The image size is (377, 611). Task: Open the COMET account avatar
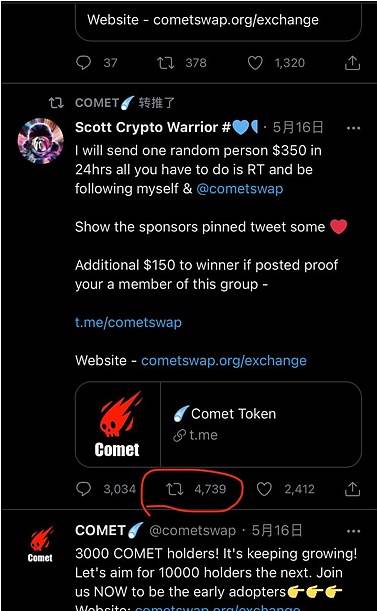(41, 545)
